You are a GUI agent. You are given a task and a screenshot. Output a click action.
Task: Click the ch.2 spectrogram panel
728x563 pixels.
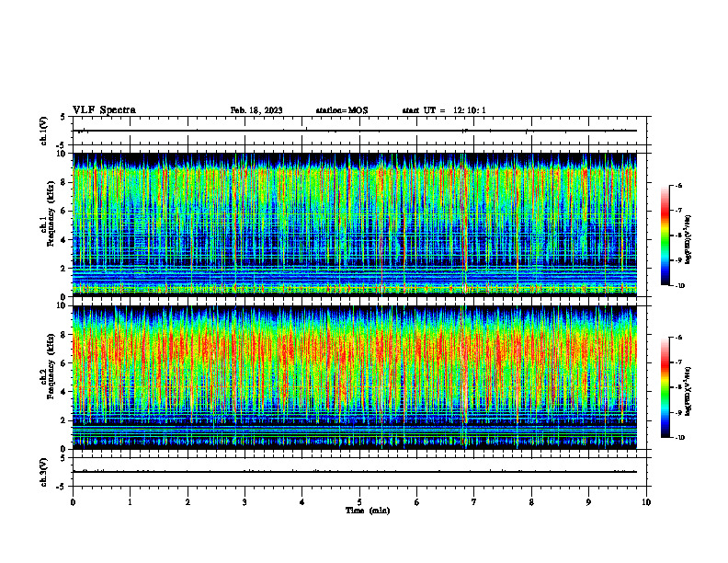[x=355, y=377]
